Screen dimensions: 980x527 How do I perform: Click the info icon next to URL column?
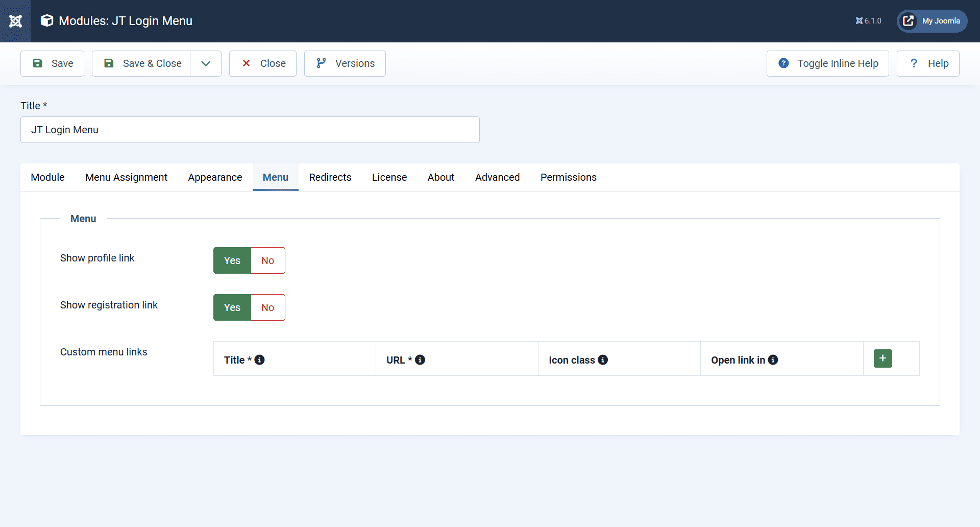pyautogui.click(x=420, y=360)
